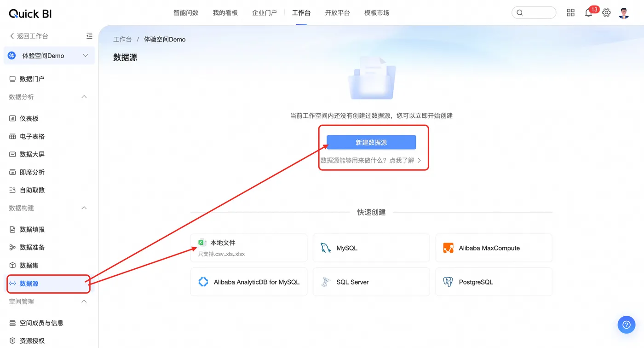Choose the PostgreSQL quick-create card
644x348 pixels.
(494, 282)
